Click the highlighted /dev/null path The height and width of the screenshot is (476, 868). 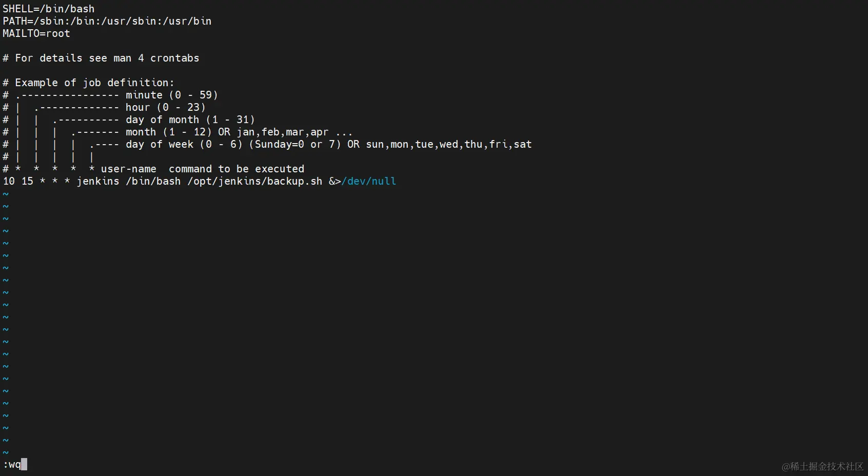coord(369,181)
